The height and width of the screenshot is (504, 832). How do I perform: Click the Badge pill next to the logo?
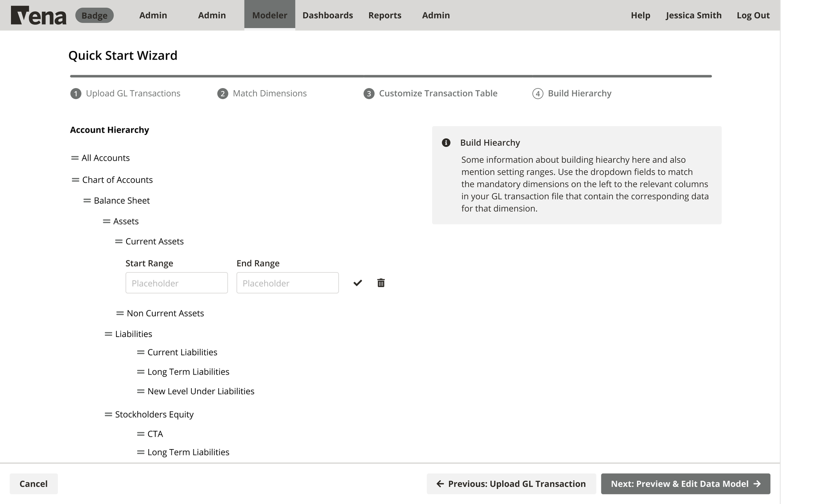(x=94, y=15)
